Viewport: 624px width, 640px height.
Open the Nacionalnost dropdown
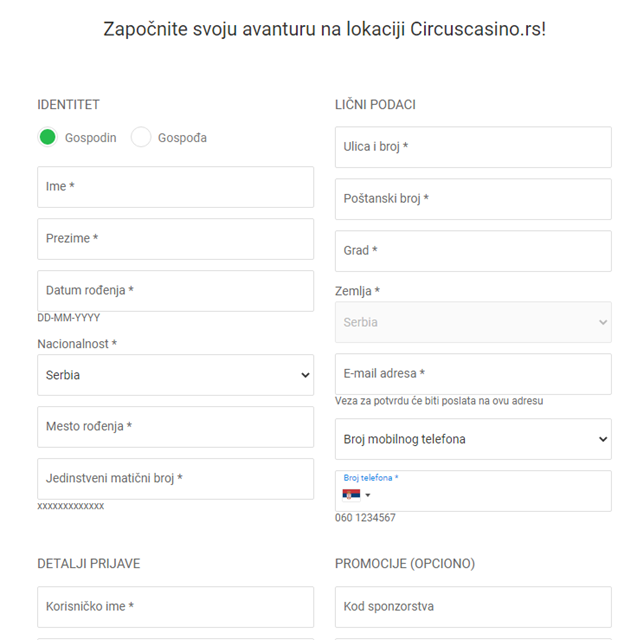175,375
